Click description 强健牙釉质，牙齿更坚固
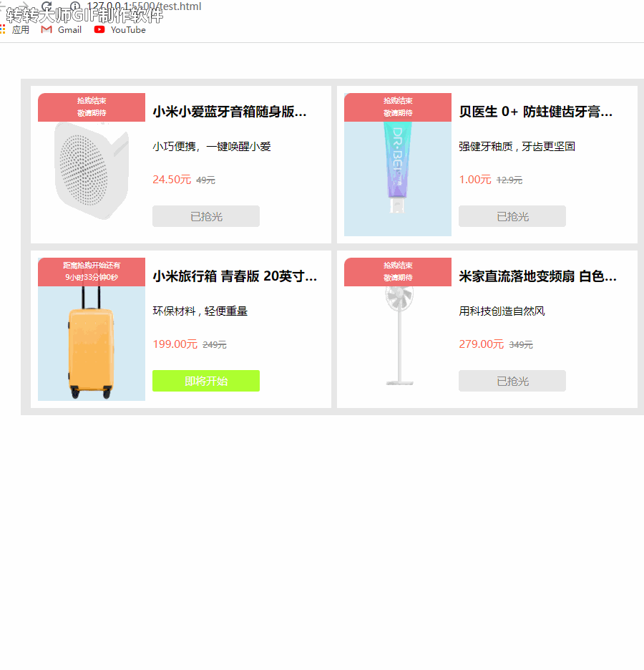This screenshot has width=644, height=670. 517,147
